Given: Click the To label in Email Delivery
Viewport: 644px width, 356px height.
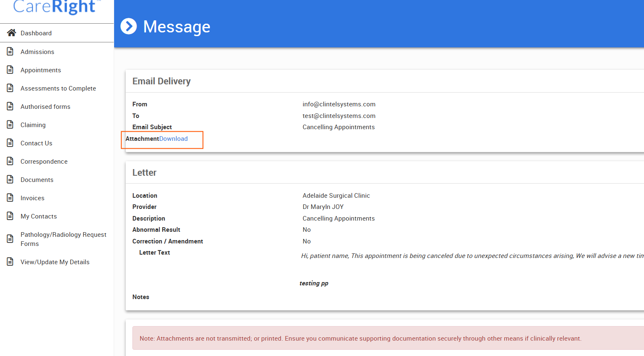Looking at the screenshot, I should (x=136, y=116).
